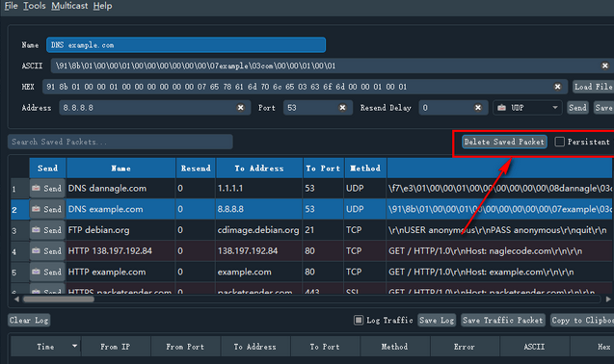Clear the ASCII field with its X icon
Image resolution: width=614 pixels, height=364 pixels.
coord(605,65)
